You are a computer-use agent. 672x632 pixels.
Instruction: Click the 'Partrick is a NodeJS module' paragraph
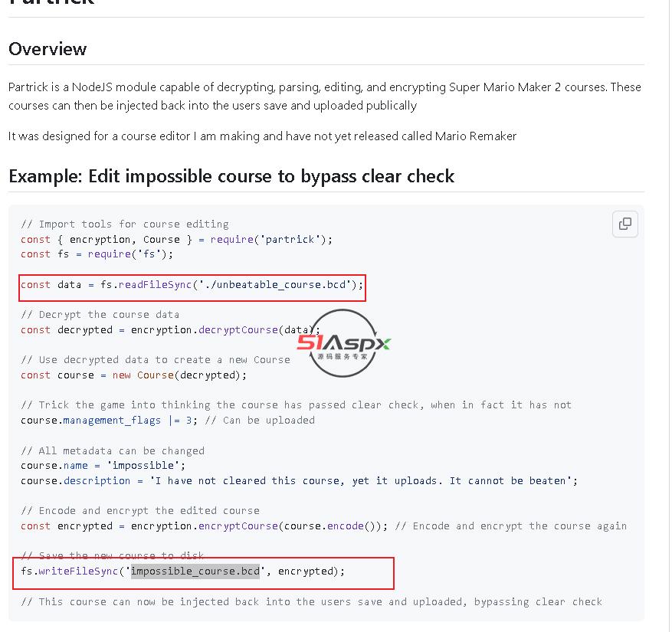(x=325, y=96)
